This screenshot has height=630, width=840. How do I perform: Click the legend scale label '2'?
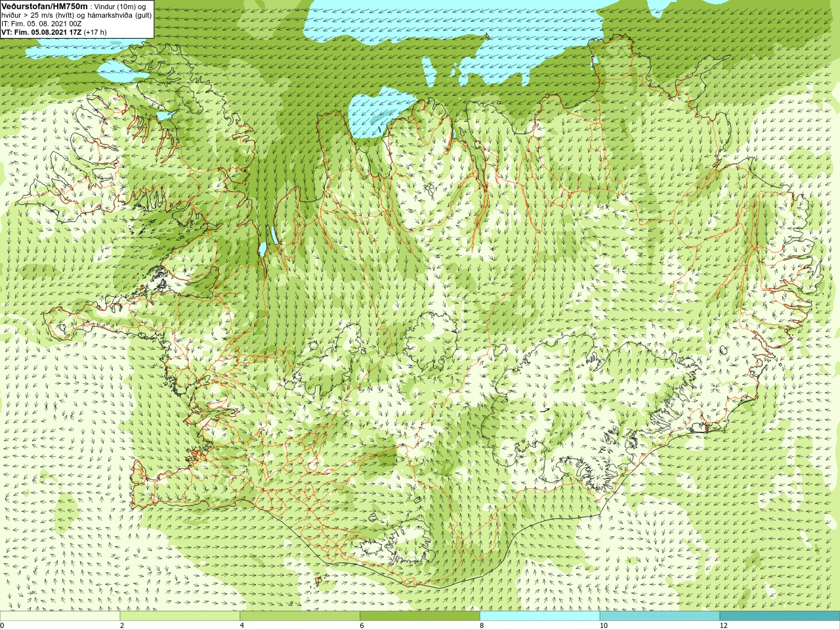click(122, 625)
